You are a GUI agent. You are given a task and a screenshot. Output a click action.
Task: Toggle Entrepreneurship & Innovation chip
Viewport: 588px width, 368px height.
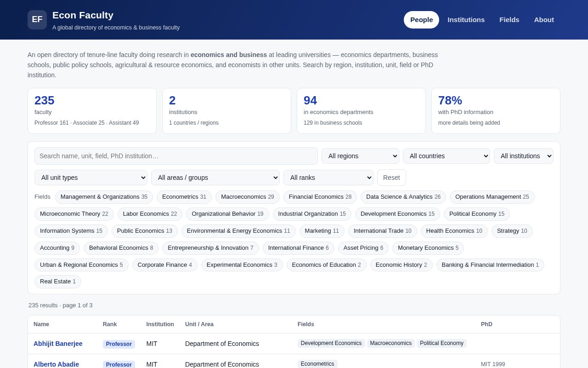(x=210, y=248)
